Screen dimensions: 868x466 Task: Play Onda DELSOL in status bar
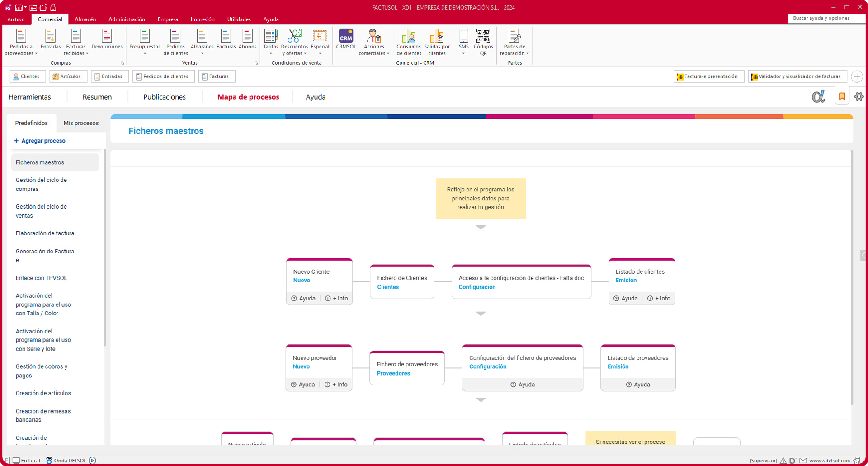(93, 461)
